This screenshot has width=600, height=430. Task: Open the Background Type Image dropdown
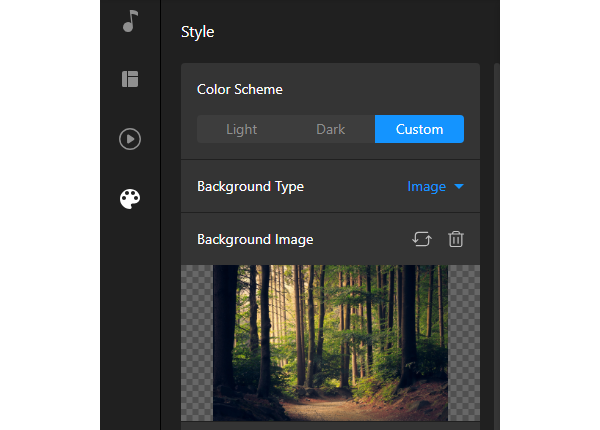point(435,187)
